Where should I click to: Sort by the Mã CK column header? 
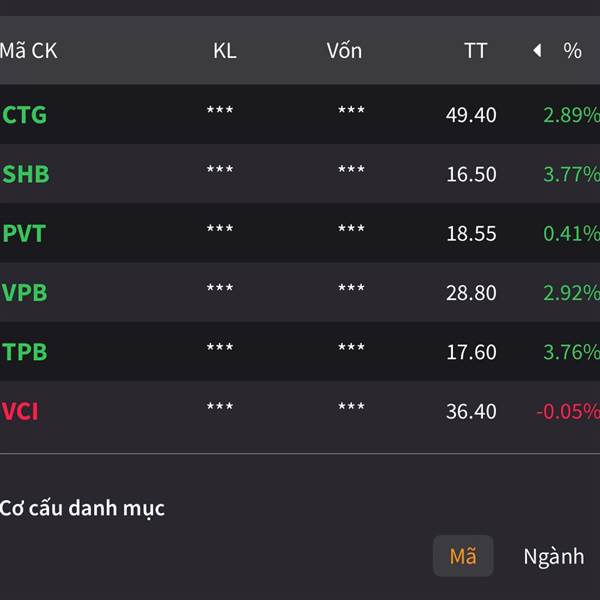[x=29, y=51]
